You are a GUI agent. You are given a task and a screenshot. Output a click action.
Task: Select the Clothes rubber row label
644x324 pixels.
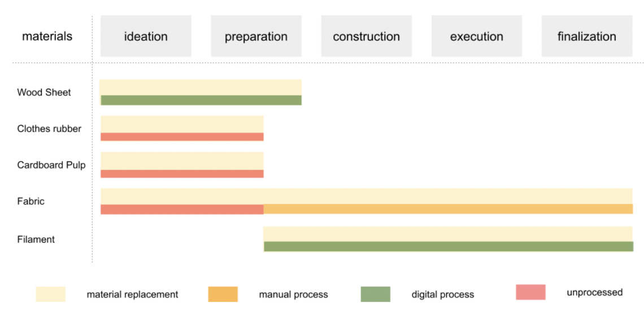click(x=49, y=129)
